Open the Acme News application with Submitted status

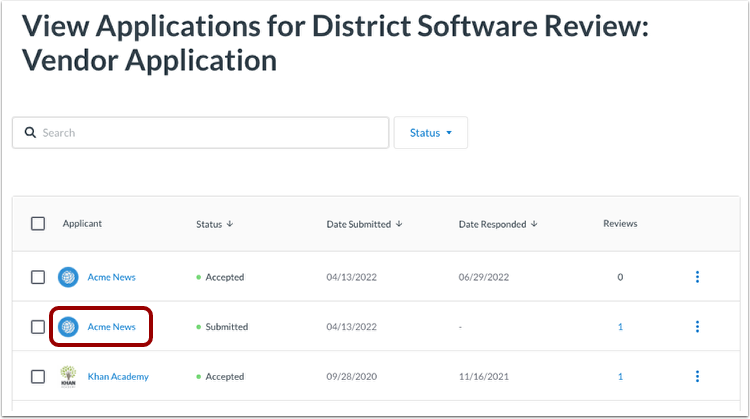click(x=111, y=327)
